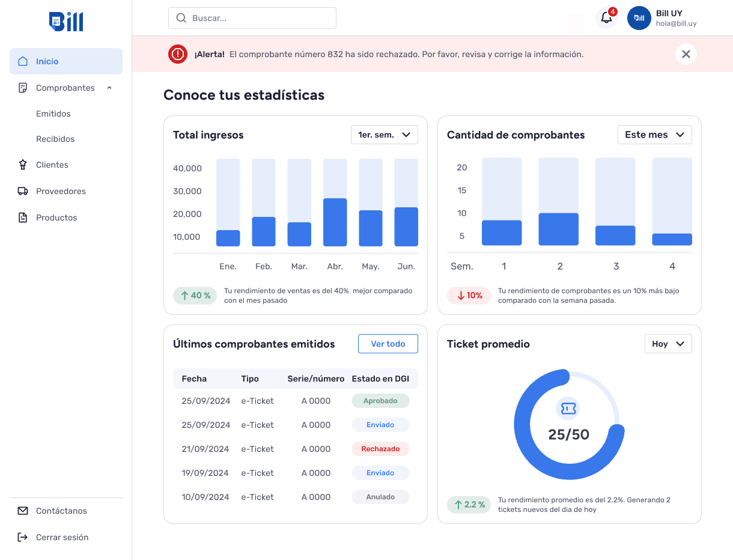733x560 pixels.
Task: Click the green 2.2 % badge
Action: click(x=469, y=505)
